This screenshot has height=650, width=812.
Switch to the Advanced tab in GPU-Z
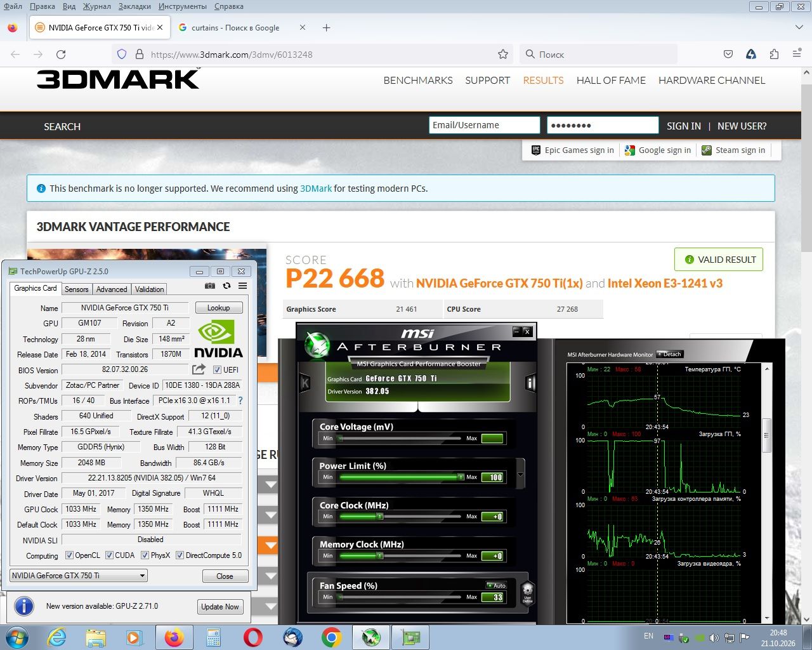(112, 289)
